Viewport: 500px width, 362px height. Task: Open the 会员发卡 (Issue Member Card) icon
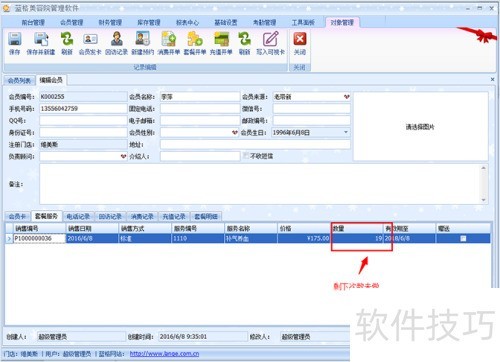[90, 39]
